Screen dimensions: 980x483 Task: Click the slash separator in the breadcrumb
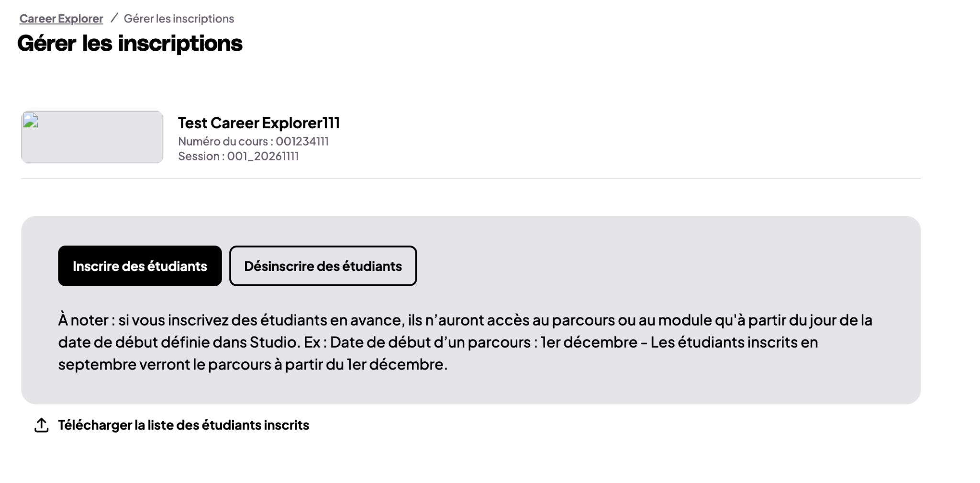(x=114, y=18)
